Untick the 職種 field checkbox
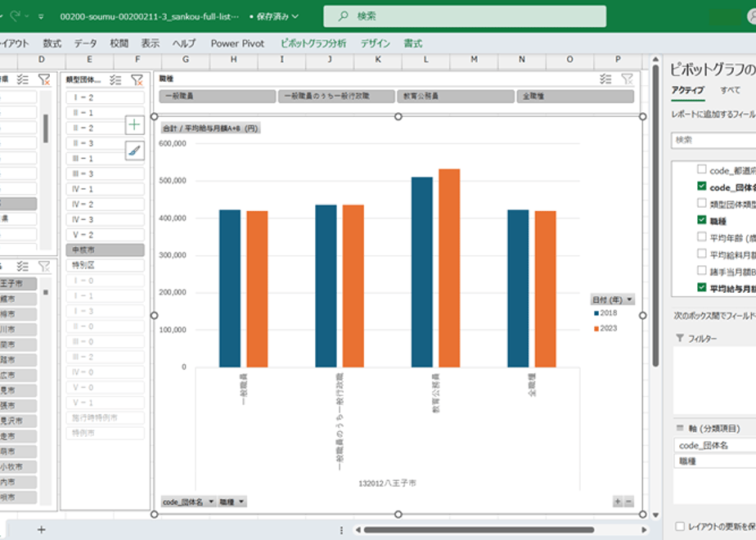This screenshot has width=756, height=540. [x=702, y=220]
